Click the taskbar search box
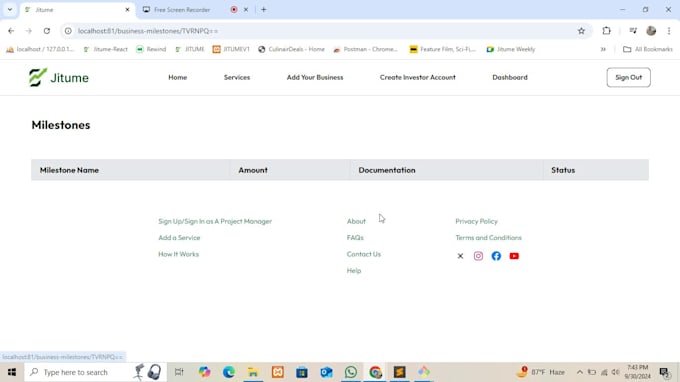The height and width of the screenshot is (382, 680). point(95,372)
